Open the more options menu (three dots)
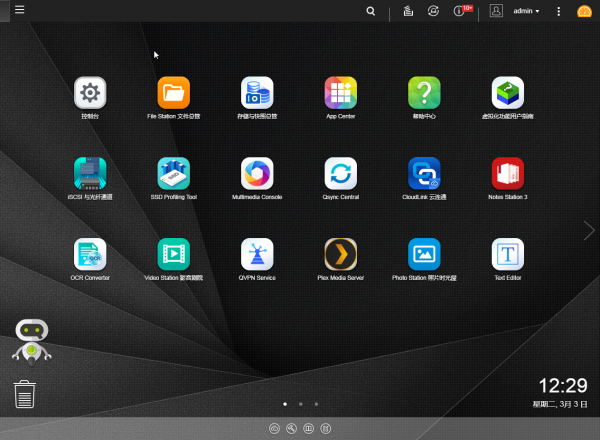This screenshot has width=600, height=440. click(559, 11)
